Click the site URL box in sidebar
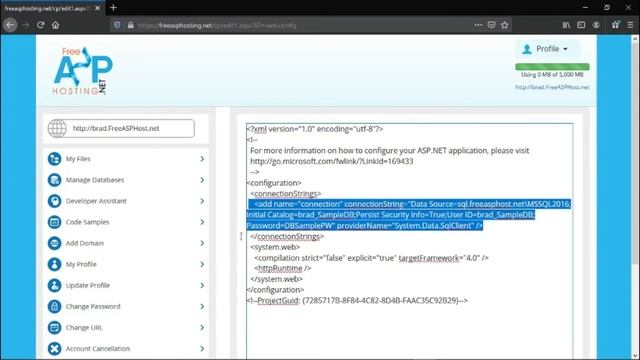Viewport: 640px width, 360px height. pos(121,128)
